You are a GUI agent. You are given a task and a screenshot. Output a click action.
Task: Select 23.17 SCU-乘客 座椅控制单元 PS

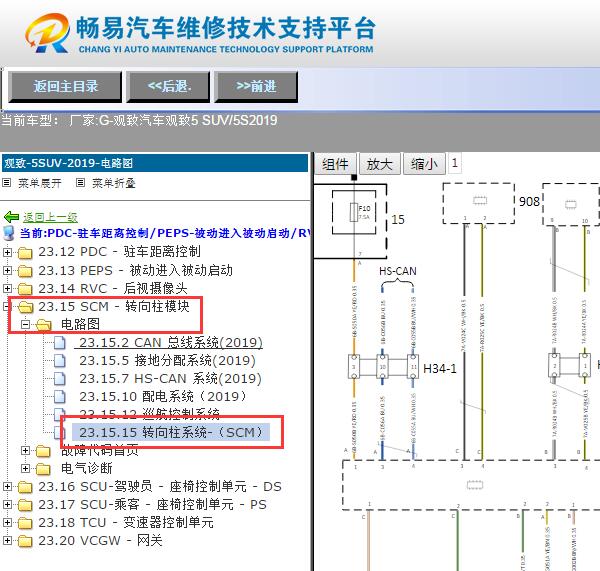point(152,504)
